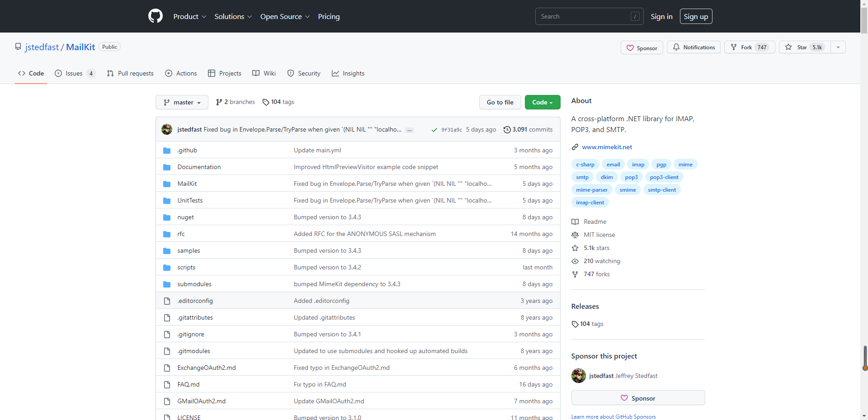Viewport: 868px width, 420px height.
Task: Select the c-sharp topic tag
Action: click(585, 165)
